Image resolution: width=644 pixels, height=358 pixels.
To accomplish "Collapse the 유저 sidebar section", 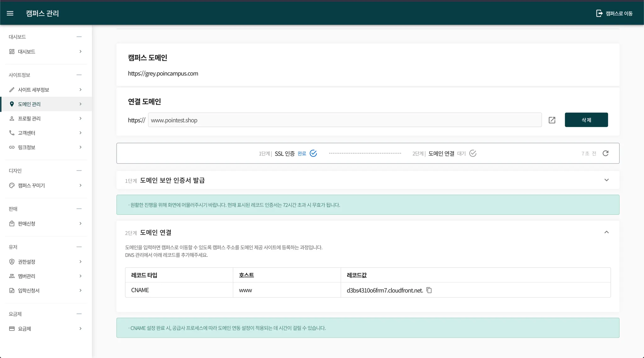I will [x=79, y=247].
